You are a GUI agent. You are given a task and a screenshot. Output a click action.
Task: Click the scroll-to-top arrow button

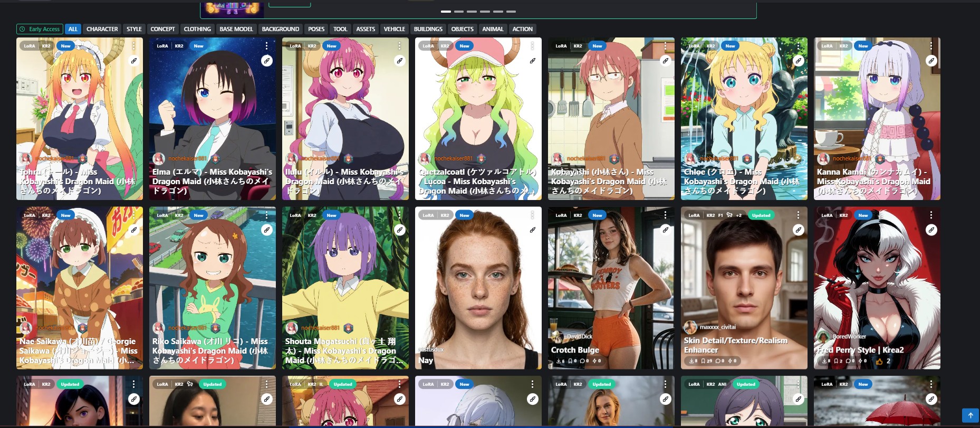pos(971,415)
